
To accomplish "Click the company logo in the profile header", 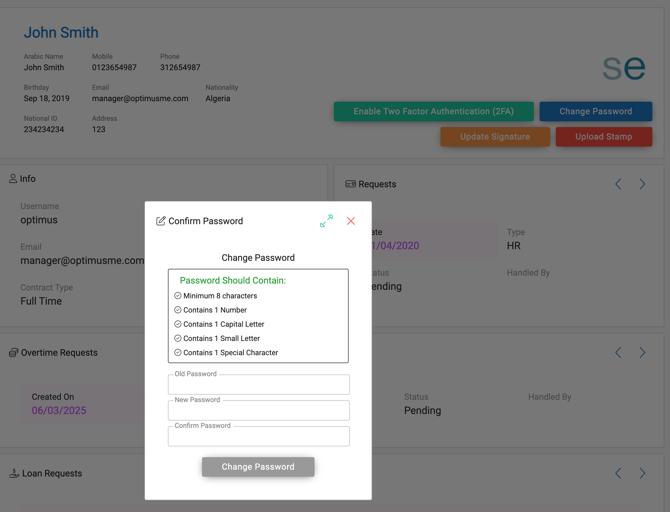I will [x=624, y=68].
